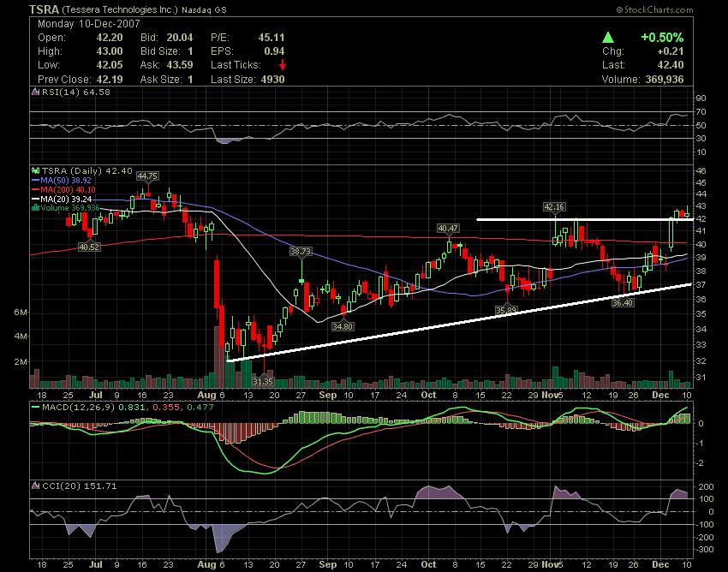Screen dimensions: 728x572
Task: Click the 'Monday 10-Dec-2007' date
Action: (x=89, y=24)
